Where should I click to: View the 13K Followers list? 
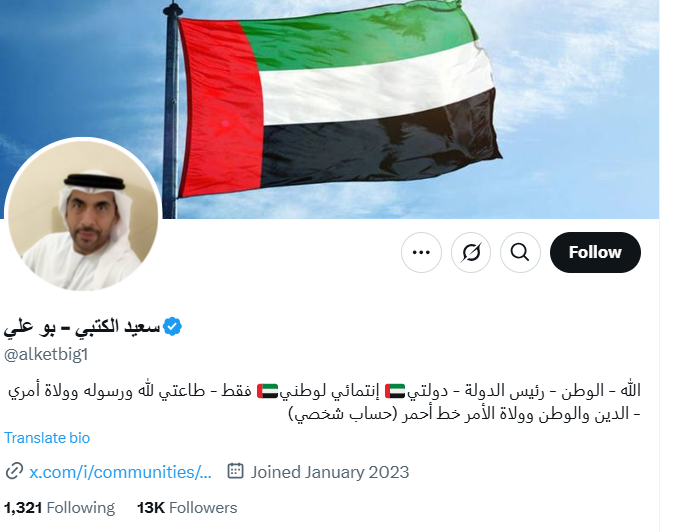click(187, 507)
